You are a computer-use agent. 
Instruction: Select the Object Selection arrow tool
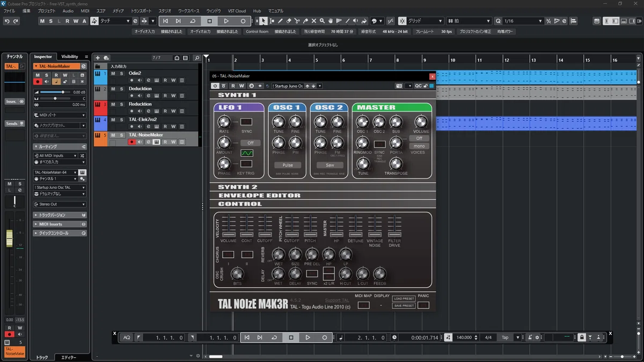pos(263,21)
